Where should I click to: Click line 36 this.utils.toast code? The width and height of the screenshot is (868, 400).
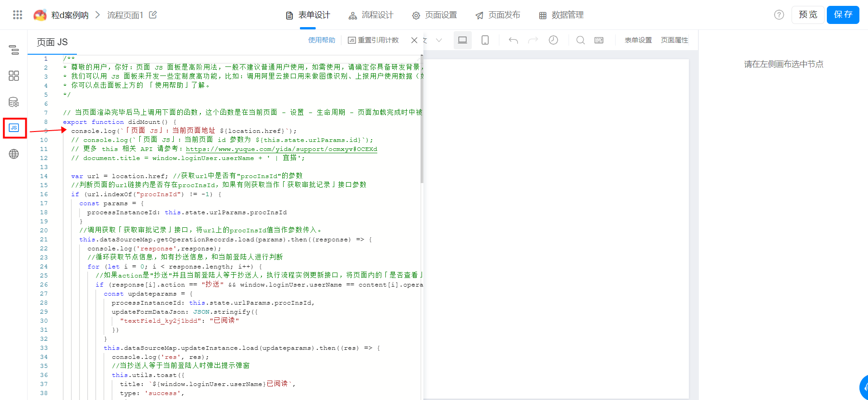tap(148, 375)
